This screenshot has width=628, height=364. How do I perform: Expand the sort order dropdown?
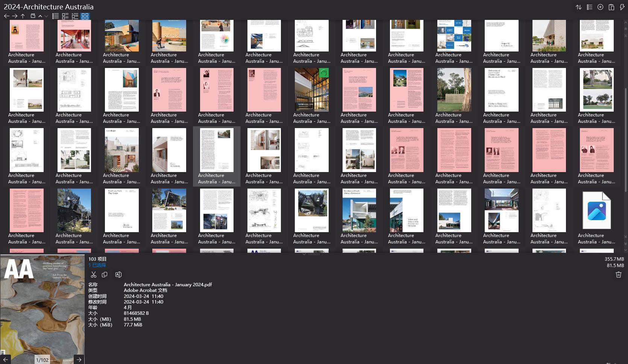pyautogui.click(x=579, y=7)
